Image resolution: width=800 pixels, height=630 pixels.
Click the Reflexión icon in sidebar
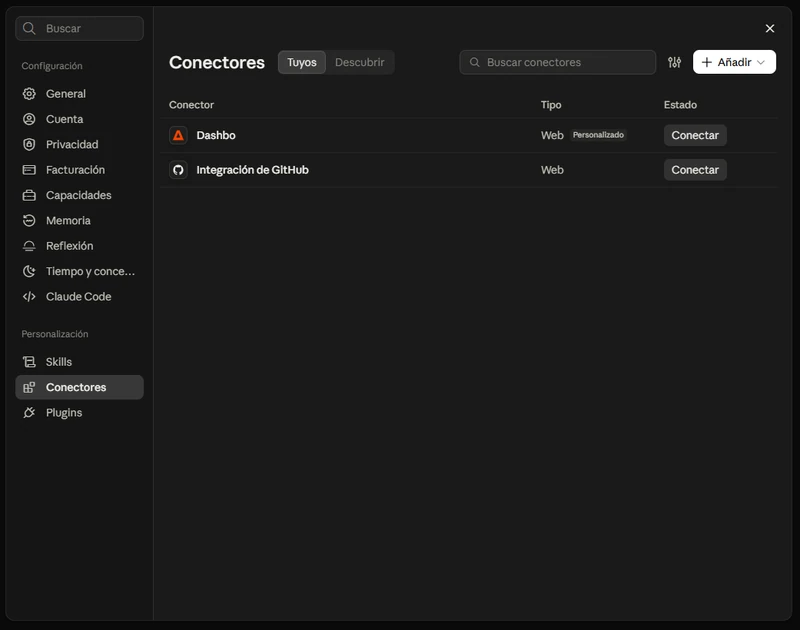pyautogui.click(x=29, y=246)
